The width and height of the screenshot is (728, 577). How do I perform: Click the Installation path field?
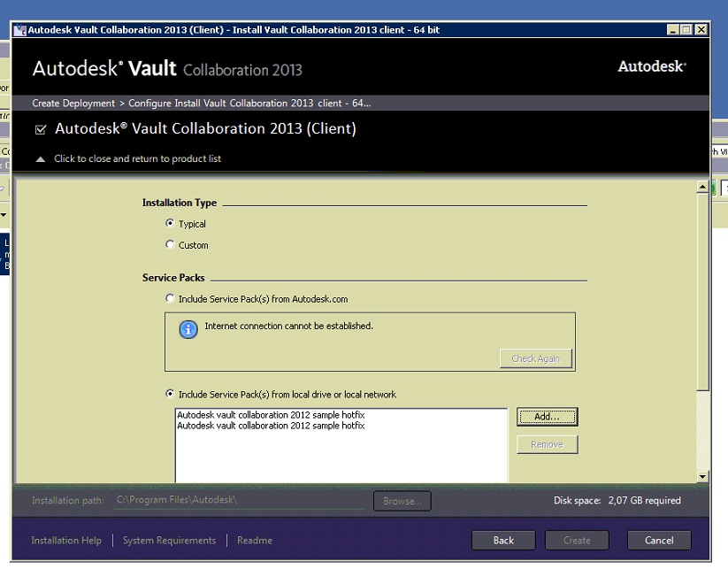pos(239,500)
